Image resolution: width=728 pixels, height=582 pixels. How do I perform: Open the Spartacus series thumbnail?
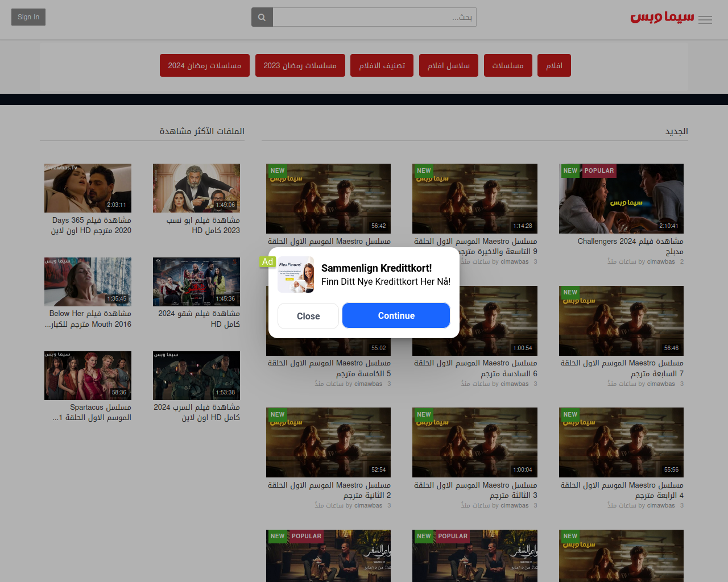coord(88,376)
